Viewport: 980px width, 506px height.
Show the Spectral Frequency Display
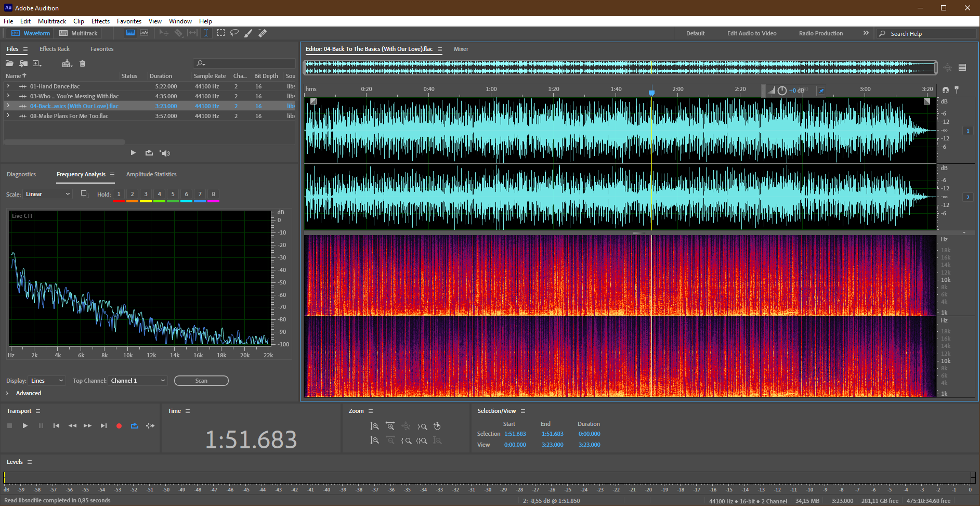tap(130, 33)
